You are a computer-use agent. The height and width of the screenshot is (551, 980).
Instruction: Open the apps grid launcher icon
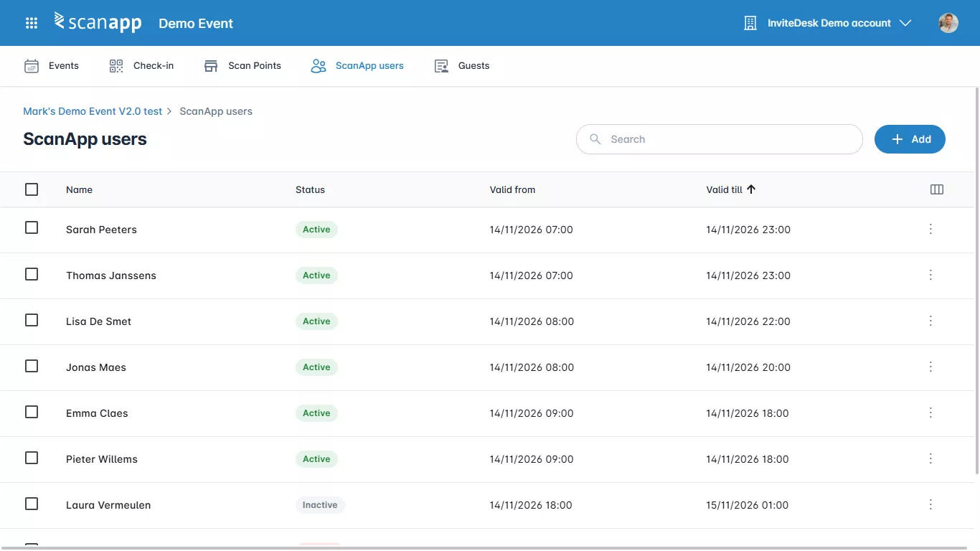click(32, 23)
